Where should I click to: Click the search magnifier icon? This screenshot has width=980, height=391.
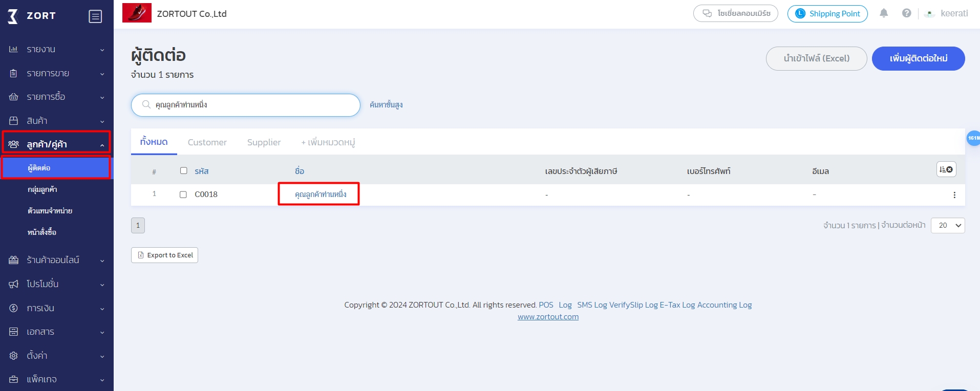146,104
